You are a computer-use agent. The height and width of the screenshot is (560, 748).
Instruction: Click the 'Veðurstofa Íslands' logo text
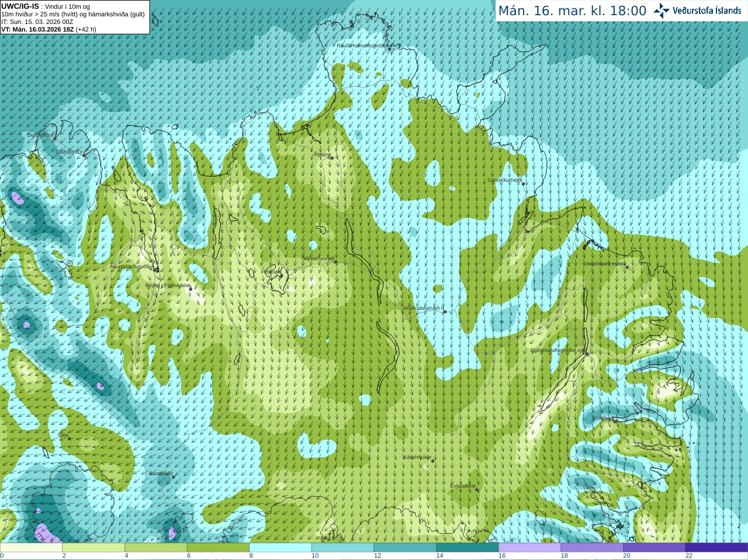pos(707,11)
